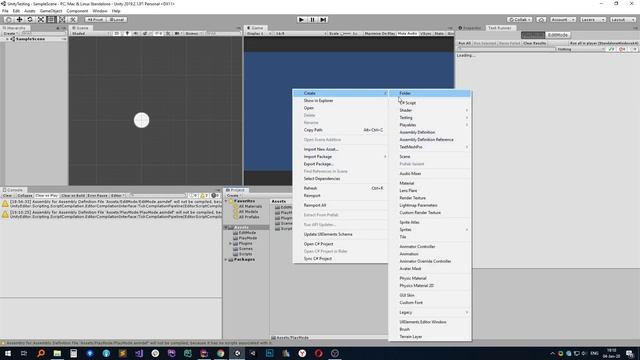
Task: Click the Console search field
Action: coord(158,196)
